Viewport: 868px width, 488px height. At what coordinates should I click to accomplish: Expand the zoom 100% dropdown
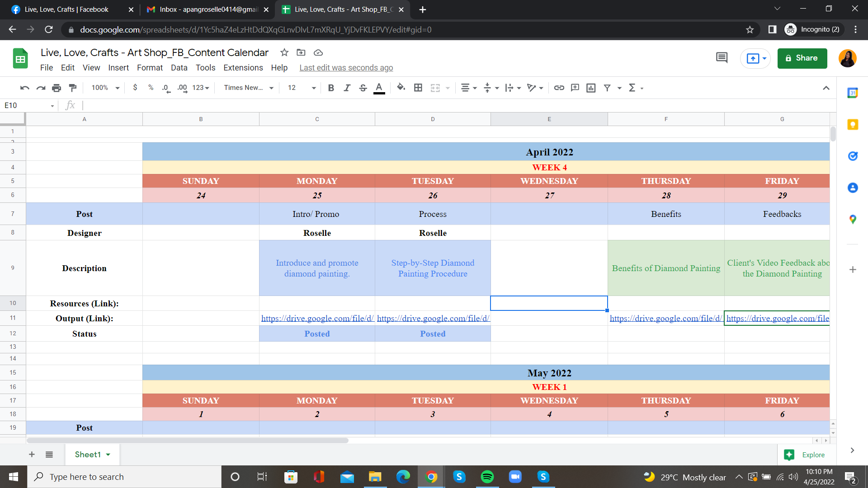click(x=105, y=88)
